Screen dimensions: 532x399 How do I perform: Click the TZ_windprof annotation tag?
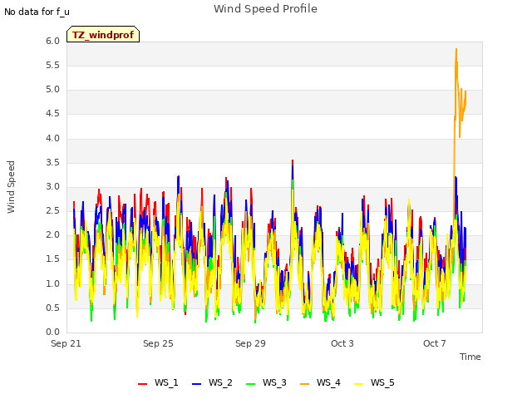103,34
